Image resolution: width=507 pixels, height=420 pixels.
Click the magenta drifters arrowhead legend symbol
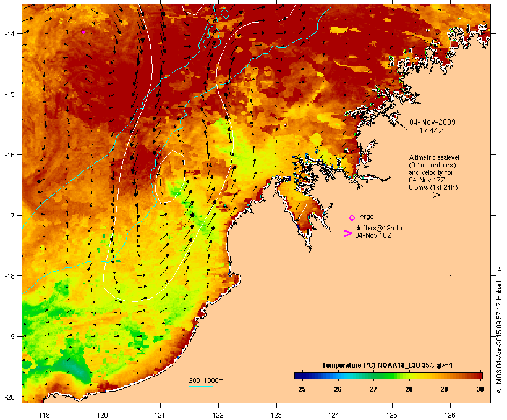pyautogui.click(x=347, y=233)
